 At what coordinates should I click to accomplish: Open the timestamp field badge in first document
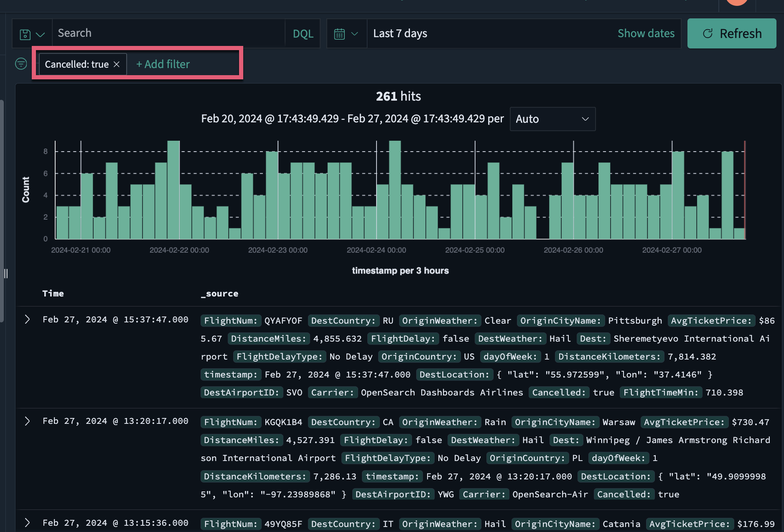[230, 375]
